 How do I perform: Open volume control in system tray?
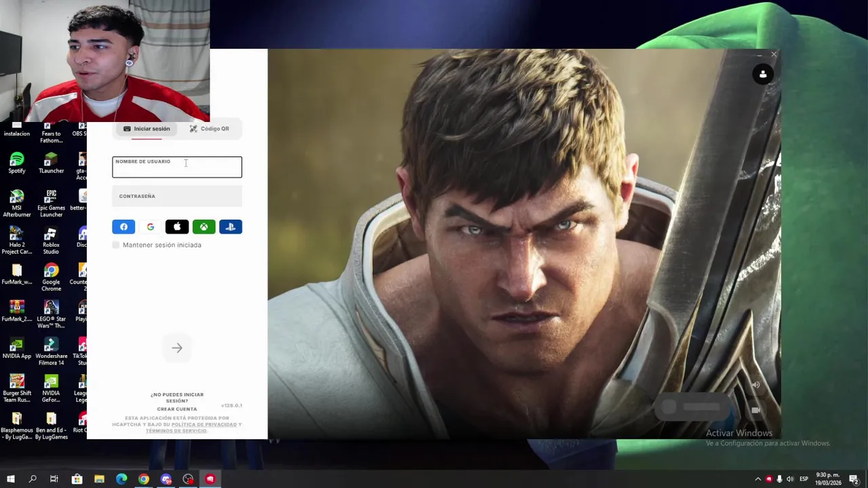click(x=790, y=479)
